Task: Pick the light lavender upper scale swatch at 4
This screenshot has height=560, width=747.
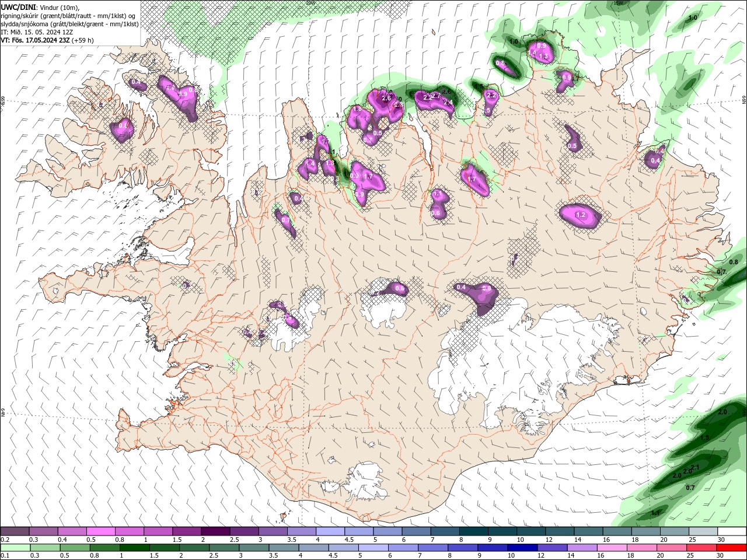Action: [330, 531]
